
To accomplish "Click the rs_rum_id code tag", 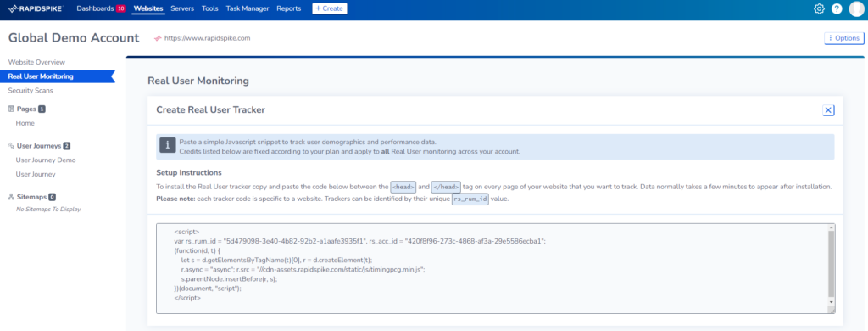I will (470, 199).
